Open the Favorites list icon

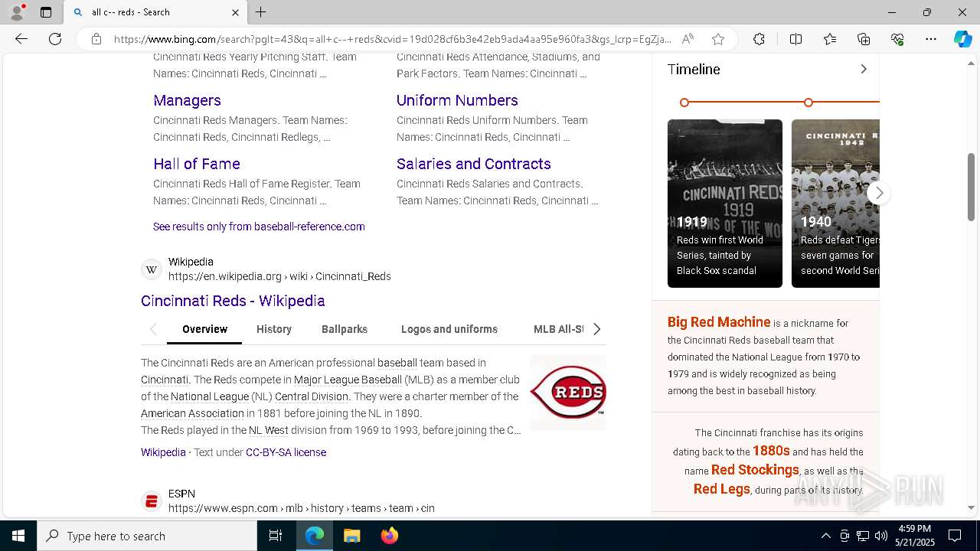tap(830, 39)
